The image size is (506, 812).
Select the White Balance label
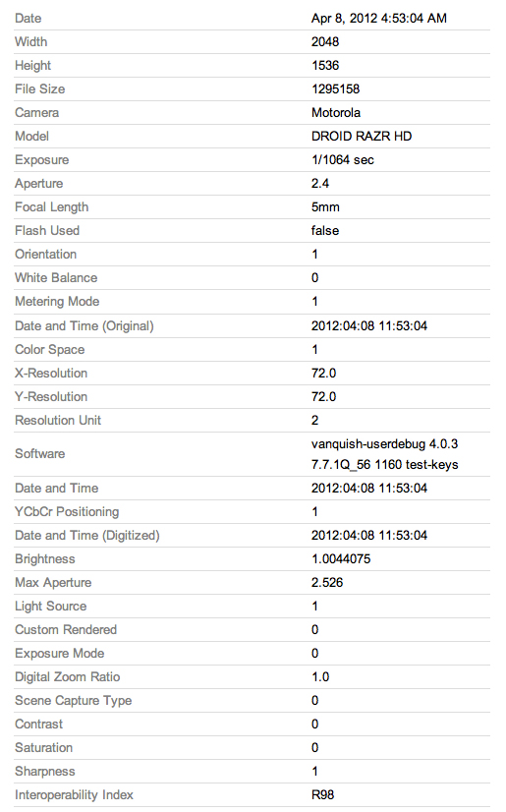56,277
